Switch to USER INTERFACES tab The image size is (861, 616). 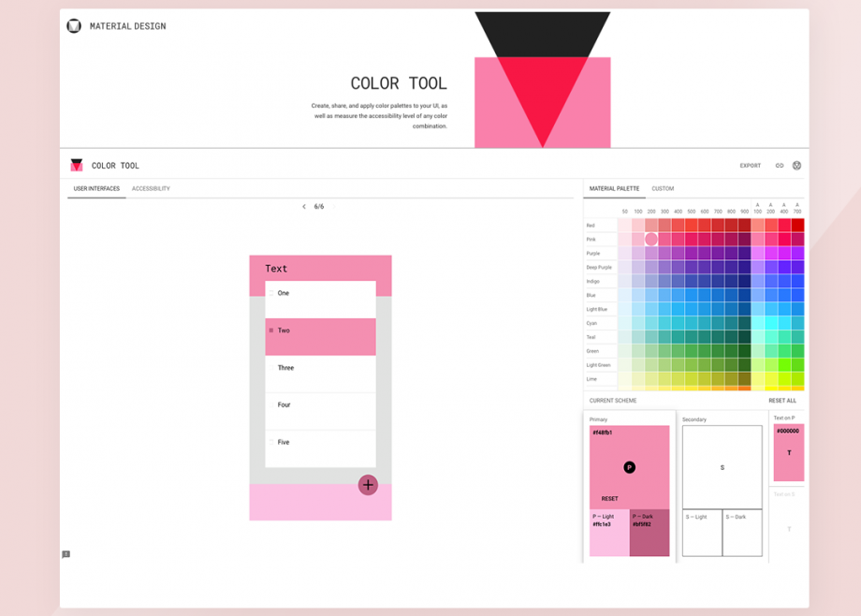[96, 188]
